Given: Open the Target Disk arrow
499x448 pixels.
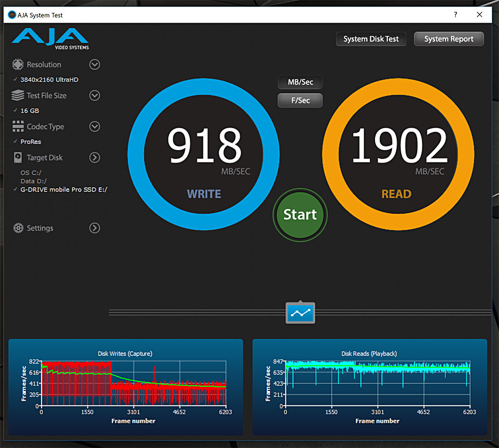Looking at the screenshot, I should [95, 157].
